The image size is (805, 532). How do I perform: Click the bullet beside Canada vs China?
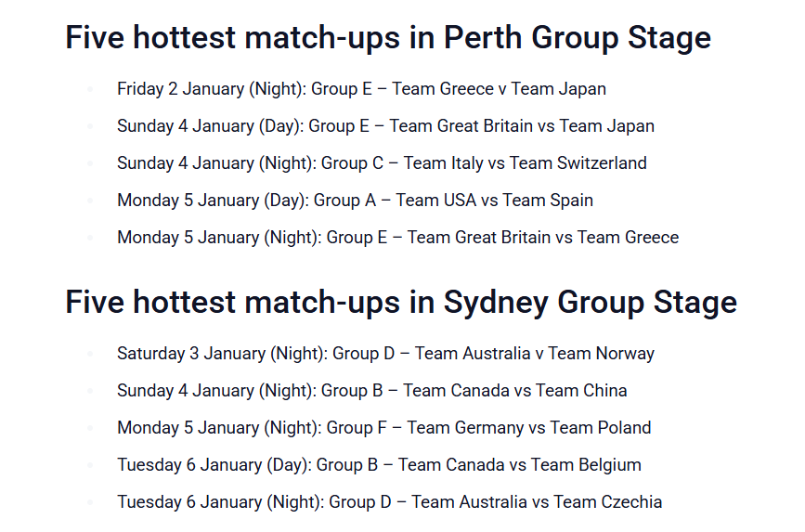(90, 391)
